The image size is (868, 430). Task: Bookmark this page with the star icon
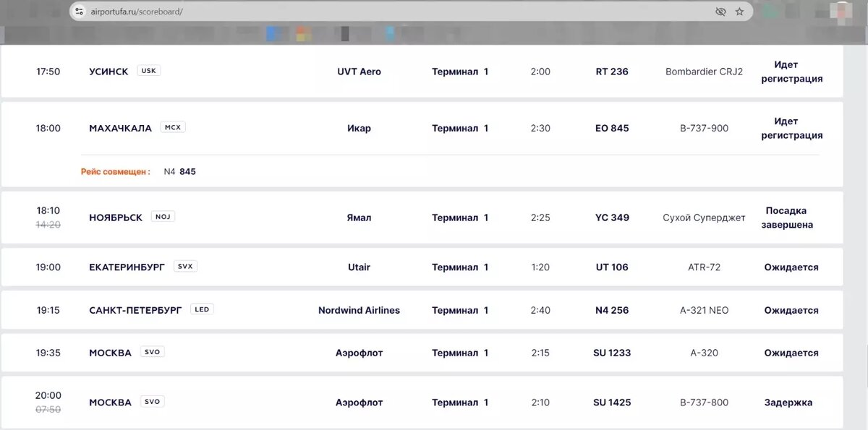pyautogui.click(x=739, y=12)
